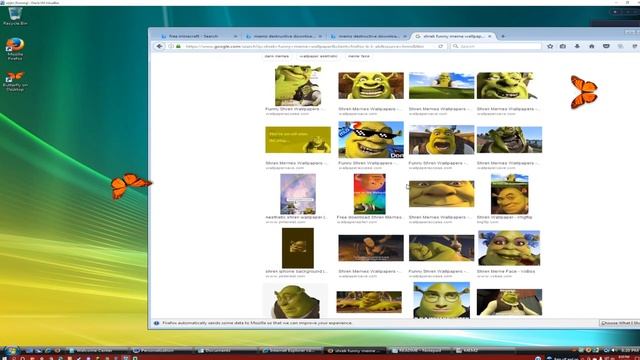Open the 'Shrek Meme Face - VoBss' thumbnail
The height and width of the screenshot is (360, 640).
(x=509, y=248)
